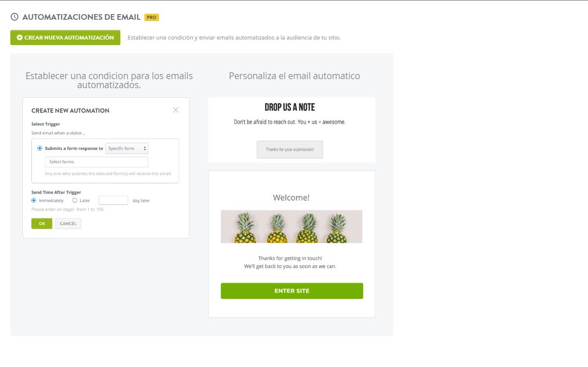The image size is (588, 367).
Task: Click the 'Create New Automation' dialog title
Action: coord(70,110)
